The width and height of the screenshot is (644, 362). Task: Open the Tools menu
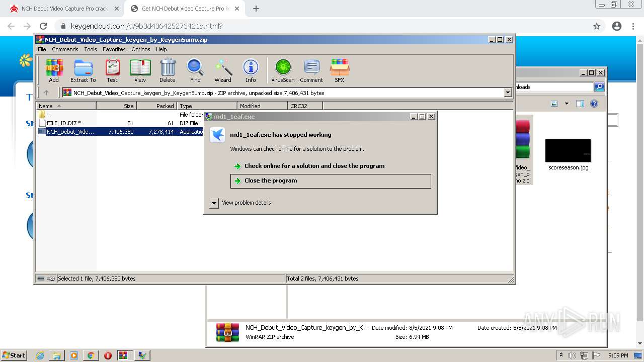tap(91, 49)
